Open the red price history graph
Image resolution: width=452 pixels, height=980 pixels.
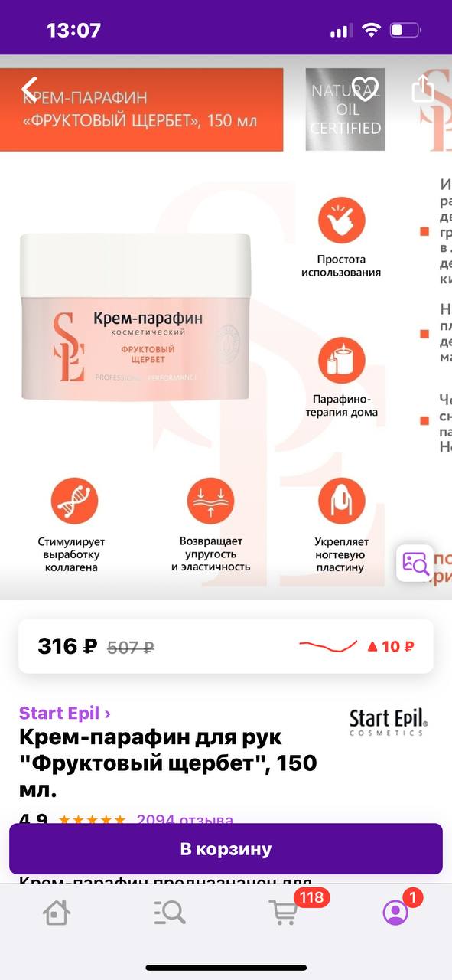pyautogui.click(x=328, y=646)
